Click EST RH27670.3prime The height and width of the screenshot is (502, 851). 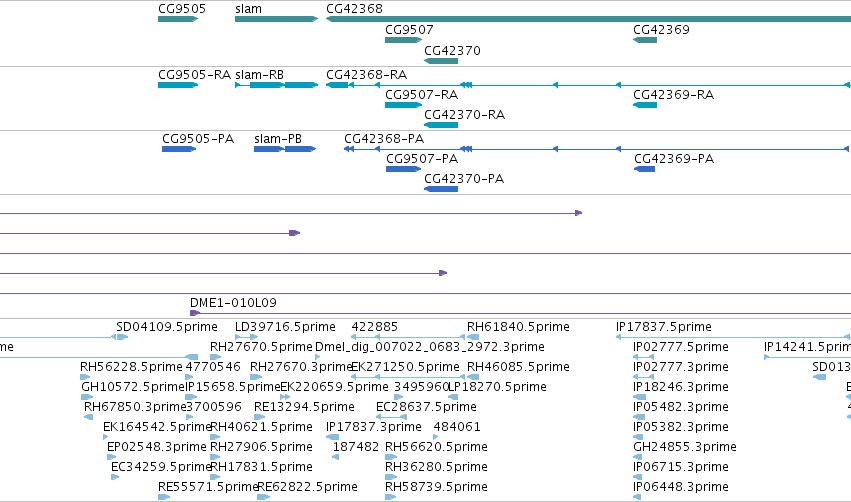coord(301,367)
